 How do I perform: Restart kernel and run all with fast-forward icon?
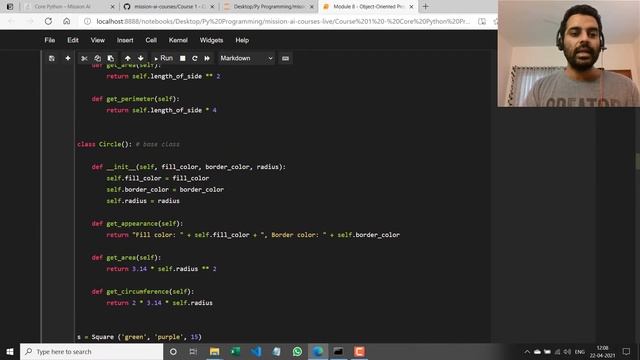pyautogui.click(x=207, y=58)
